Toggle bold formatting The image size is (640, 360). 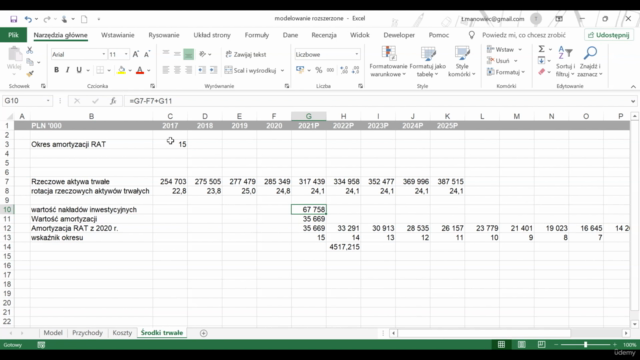tap(56, 70)
